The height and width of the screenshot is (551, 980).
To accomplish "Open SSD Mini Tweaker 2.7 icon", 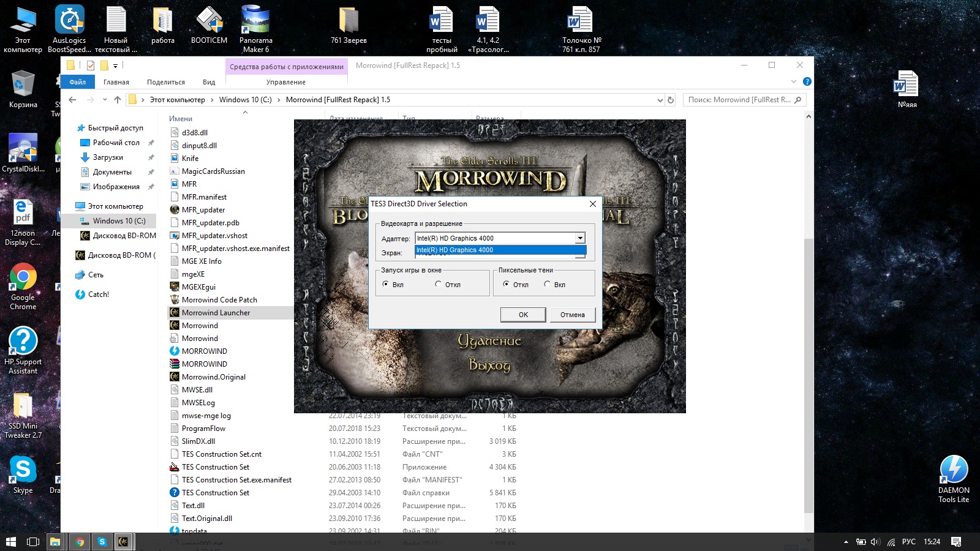I will 23,415.
